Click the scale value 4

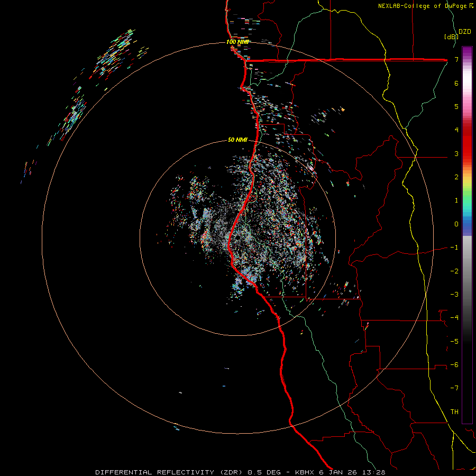pos(456,130)
